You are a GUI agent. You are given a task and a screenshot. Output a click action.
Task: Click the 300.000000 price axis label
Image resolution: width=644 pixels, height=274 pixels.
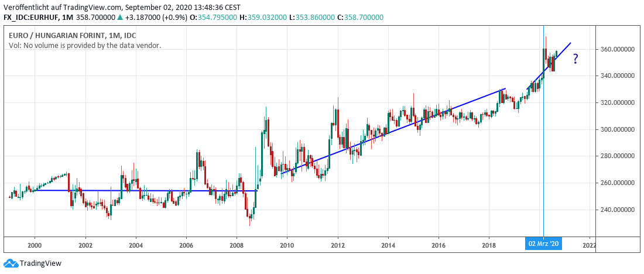click(617, 129)
